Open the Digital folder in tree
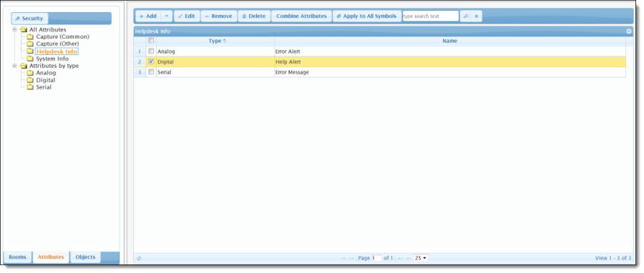Screen dimensions: 644x273 [x=45, y=80]
